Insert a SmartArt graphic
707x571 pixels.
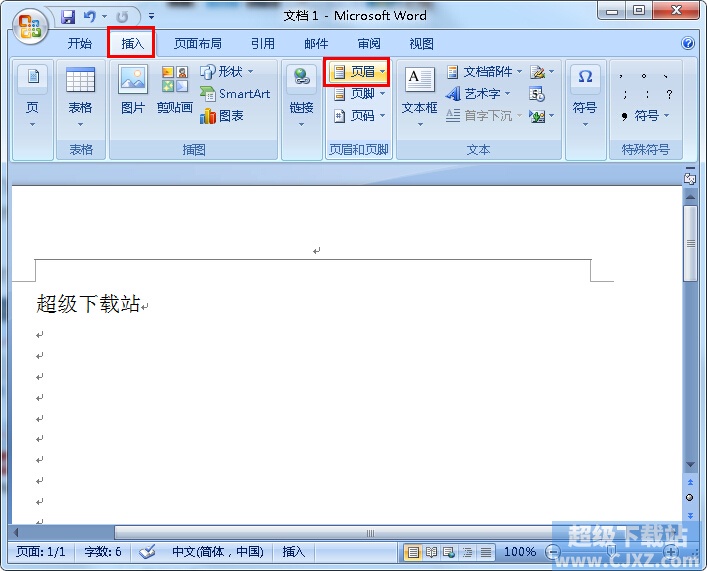click(235, 94)
